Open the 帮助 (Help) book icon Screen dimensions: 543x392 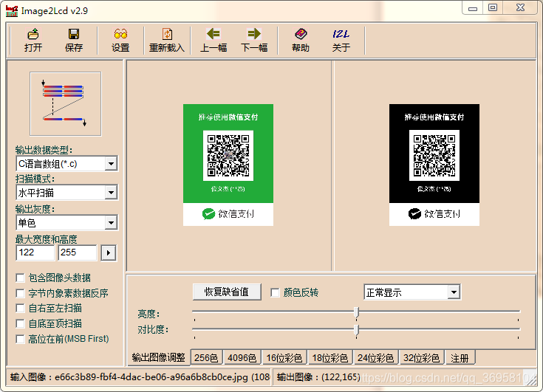pyautogui.click(x=301, y=40)
